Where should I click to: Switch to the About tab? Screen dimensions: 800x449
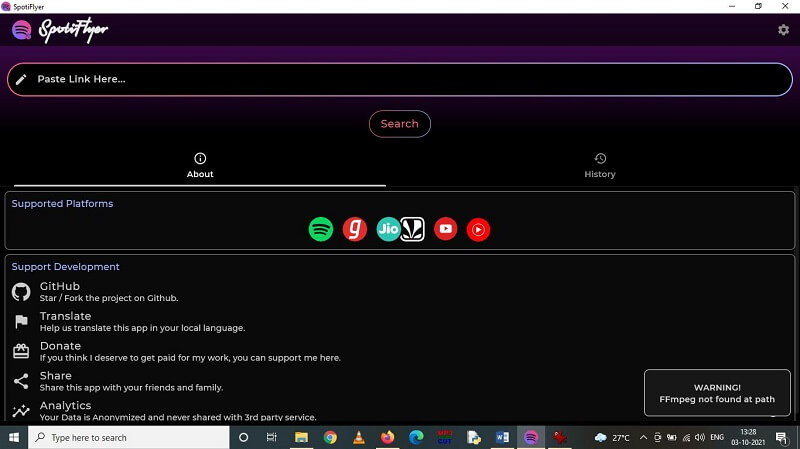coord(200,165)
